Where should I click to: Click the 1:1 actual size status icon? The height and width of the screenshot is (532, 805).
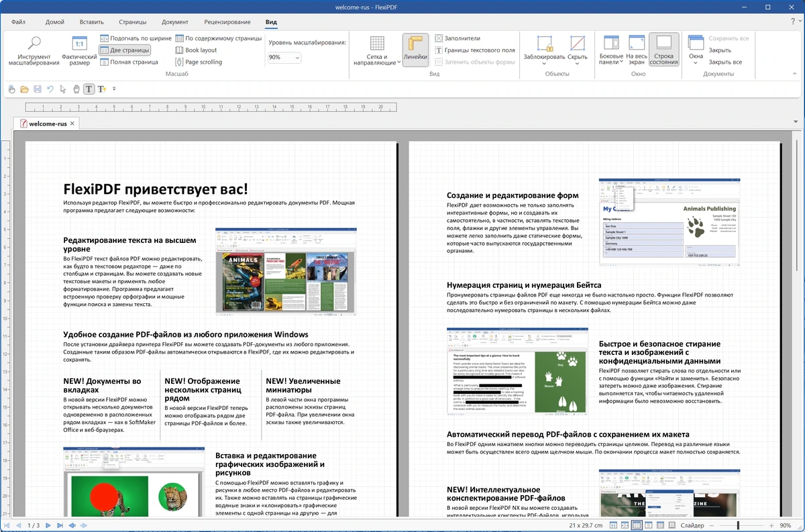612,525
